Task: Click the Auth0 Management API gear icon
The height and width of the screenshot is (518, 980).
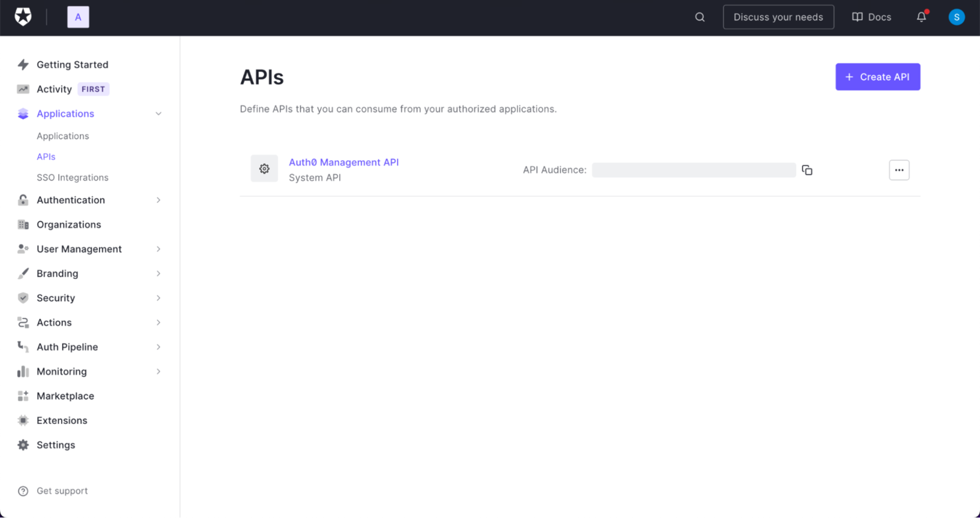Action: tap(264, 169)
